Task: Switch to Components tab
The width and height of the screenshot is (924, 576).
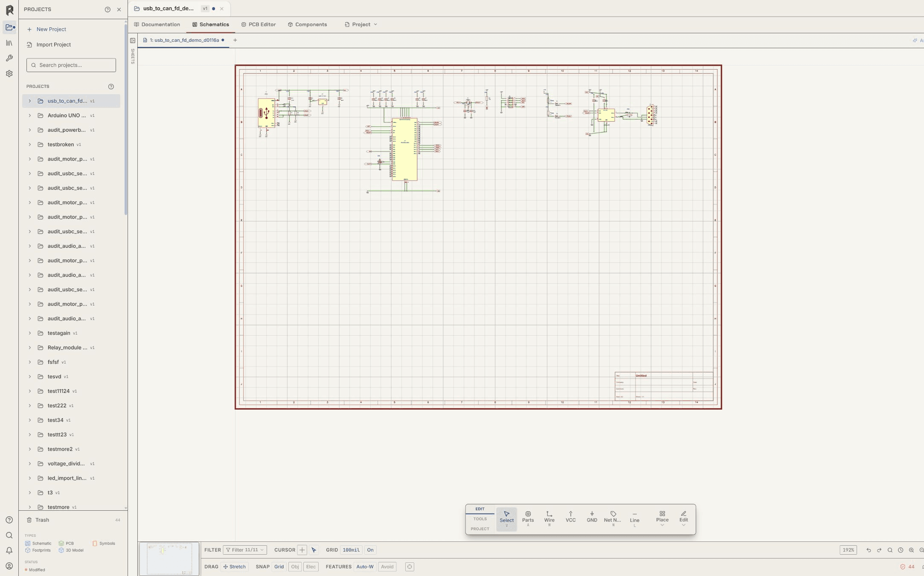Action: pyautogui.click(x=308, y=24)
